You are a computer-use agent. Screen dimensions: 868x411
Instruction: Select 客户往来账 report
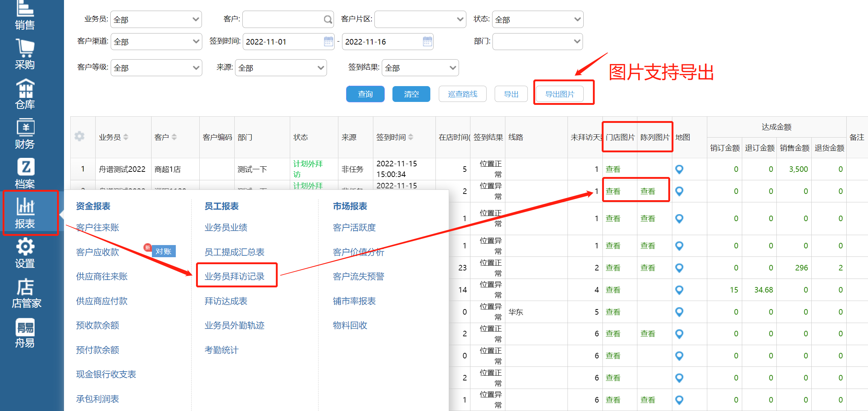coord(97,227)
